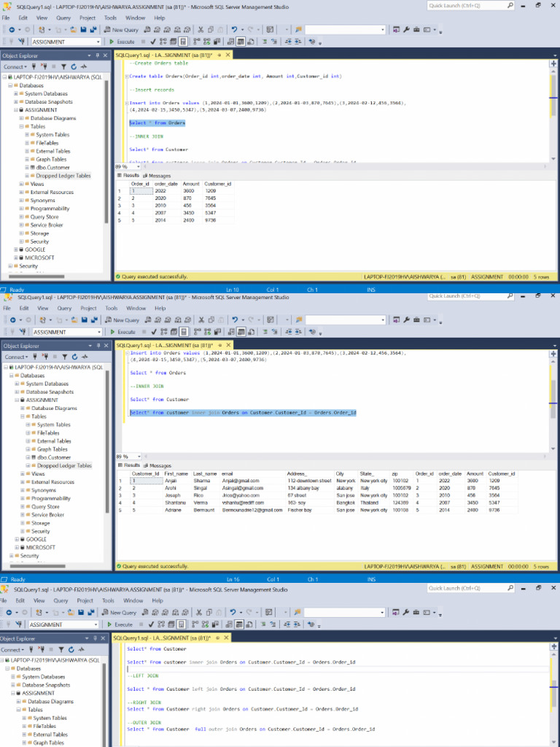Screen dimensions: 560x747
Task: Click Anjali first name cell in results grid
Action: click(x=170, y=481)
